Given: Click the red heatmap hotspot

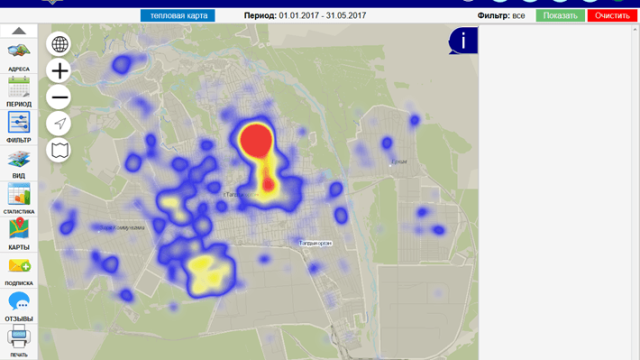Looking at the screenshot, I should [256, 140].
